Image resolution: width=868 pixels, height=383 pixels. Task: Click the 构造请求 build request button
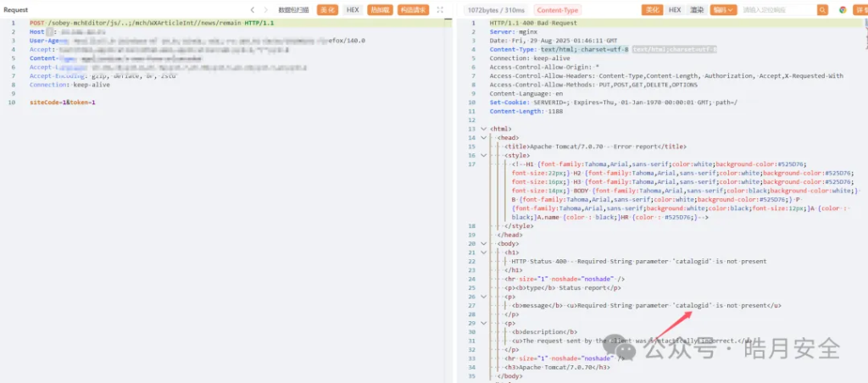[413, 10]
